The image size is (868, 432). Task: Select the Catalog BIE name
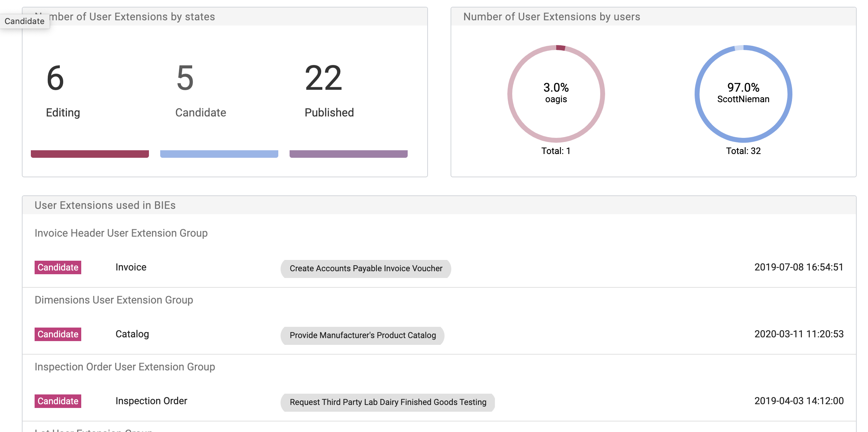[132, 334]
